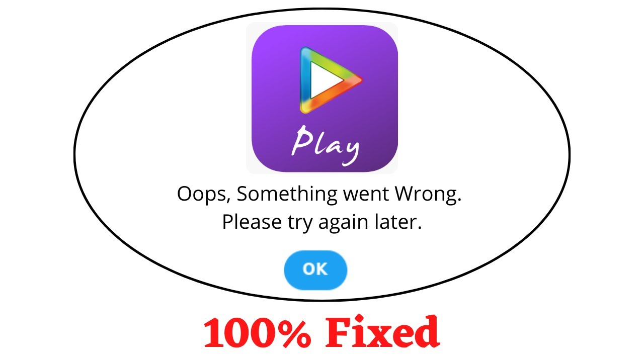The image size is (644, 362).
Task: Open the Hungama Play app icon
Action: 325,99
